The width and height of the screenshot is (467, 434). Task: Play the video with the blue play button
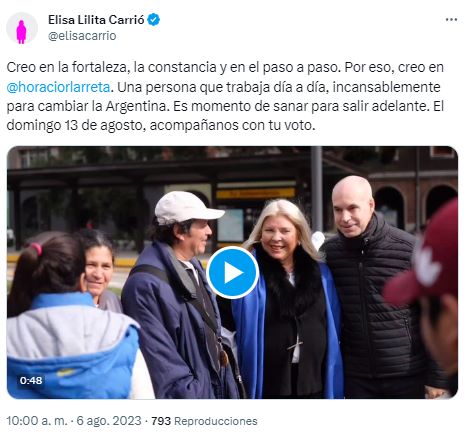(x=233, y=273)
